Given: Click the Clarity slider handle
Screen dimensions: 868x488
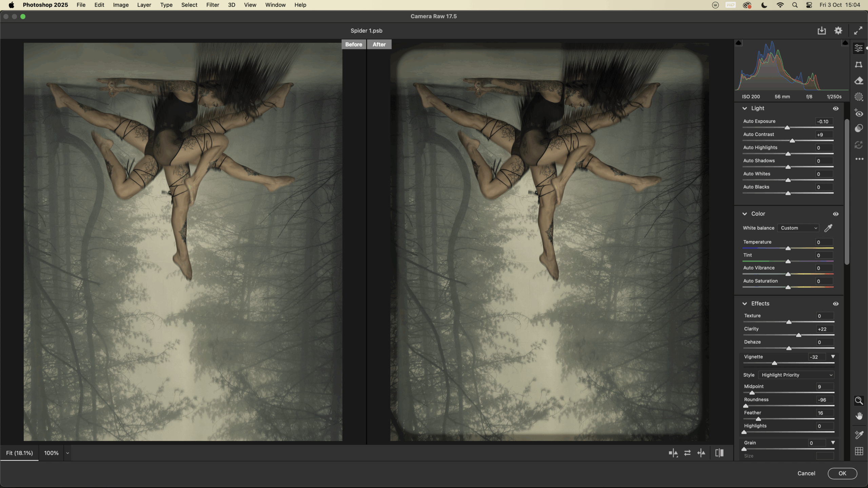Looking at the screenshot, I should 798,335.
